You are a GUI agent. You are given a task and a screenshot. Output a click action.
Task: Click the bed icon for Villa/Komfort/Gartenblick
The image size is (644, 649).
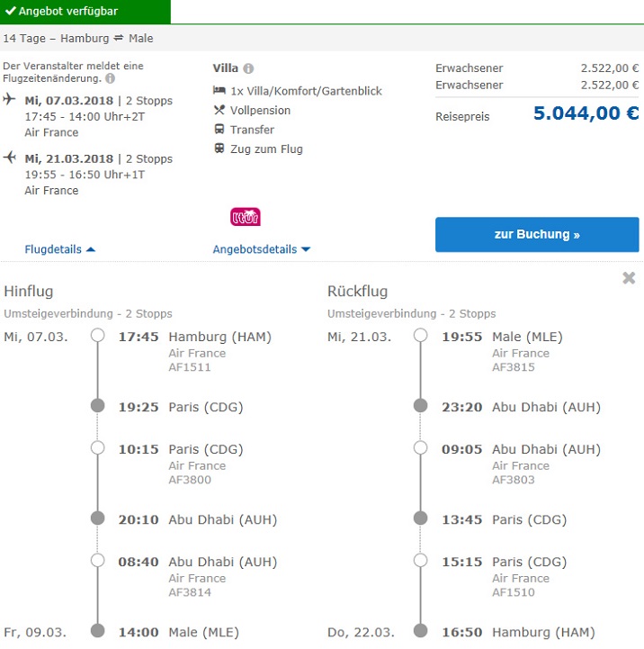point(219,91)
